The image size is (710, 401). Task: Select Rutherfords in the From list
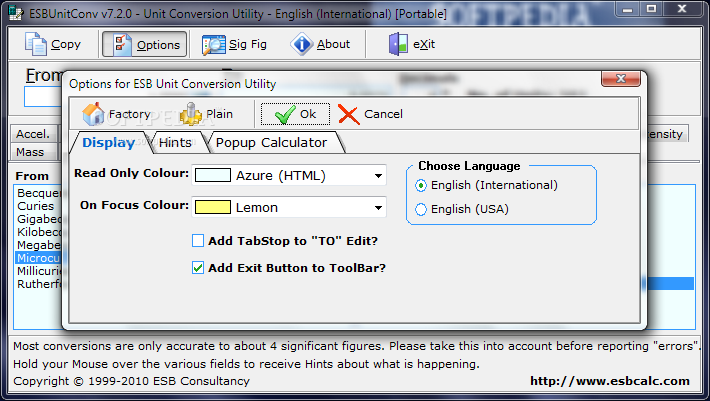(39, 284)
